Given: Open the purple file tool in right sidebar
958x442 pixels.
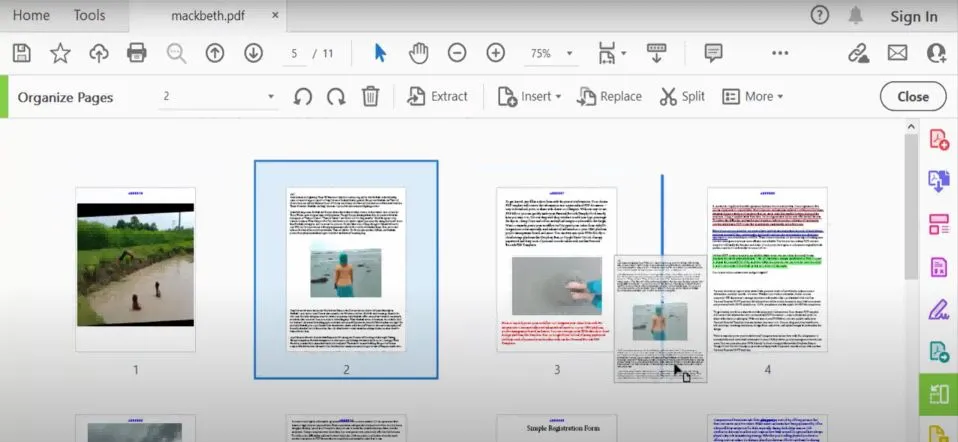Looking at the screenshot, I should point(939,267).
